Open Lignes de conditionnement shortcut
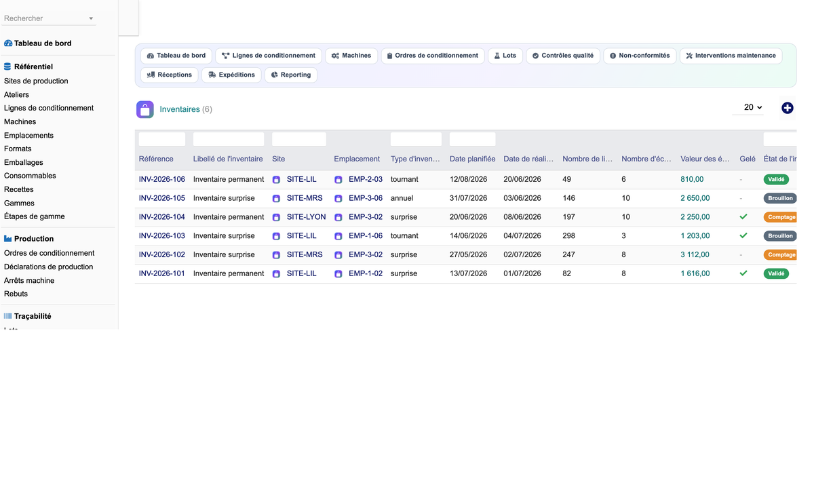This screenshot has width=814, height=504. click(269, 56)
